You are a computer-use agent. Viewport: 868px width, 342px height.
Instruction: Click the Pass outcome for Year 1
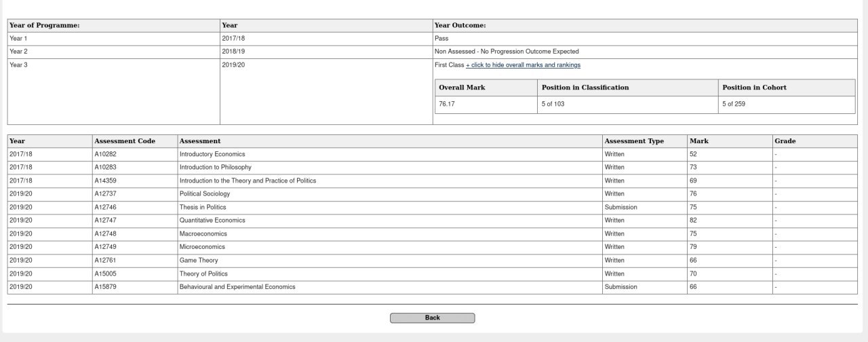coord(441,39)
